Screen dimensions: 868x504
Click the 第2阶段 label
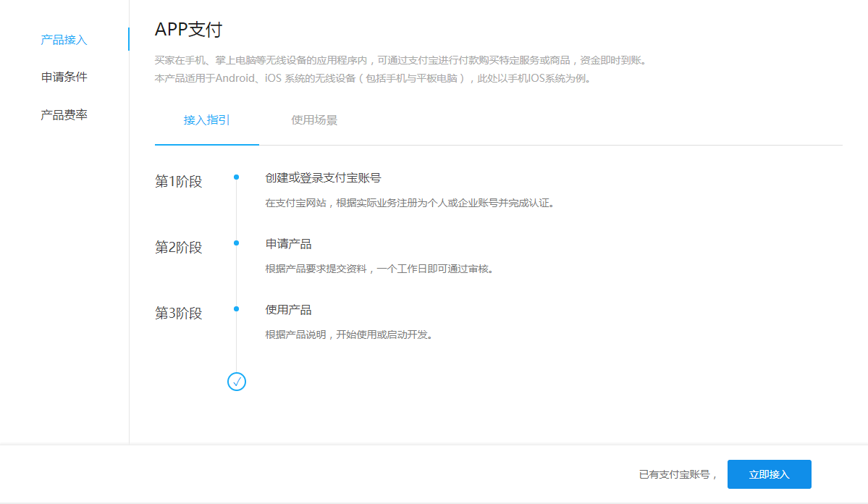pyautogui.click(x=178, y=248)
